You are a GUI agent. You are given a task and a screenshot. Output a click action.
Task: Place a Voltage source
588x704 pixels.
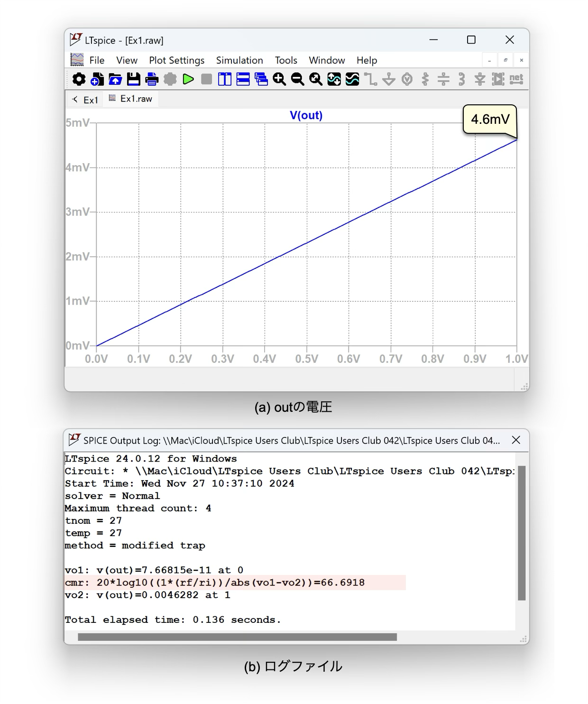pos(407,79)
